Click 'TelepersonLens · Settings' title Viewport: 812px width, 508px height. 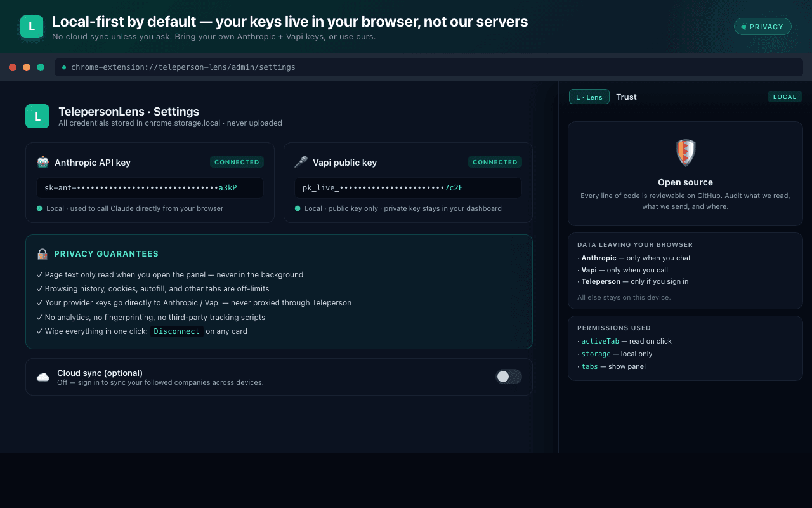[x=129, y=112]
